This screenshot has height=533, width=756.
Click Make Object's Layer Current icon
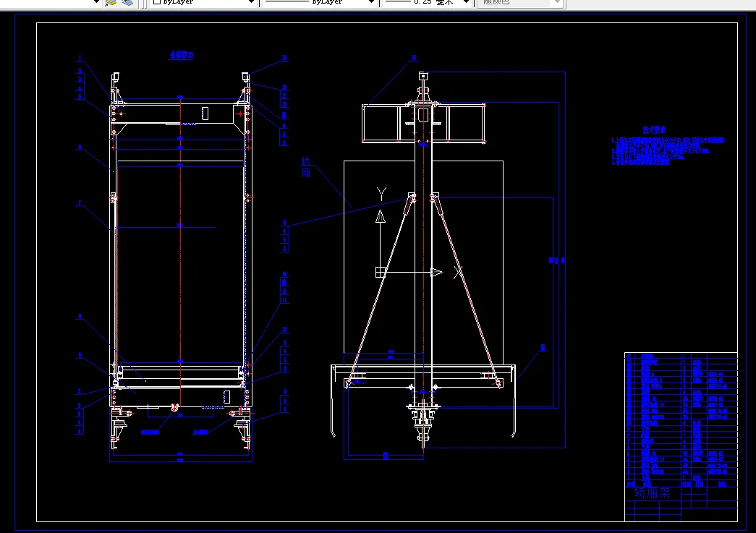click(111, 2)
